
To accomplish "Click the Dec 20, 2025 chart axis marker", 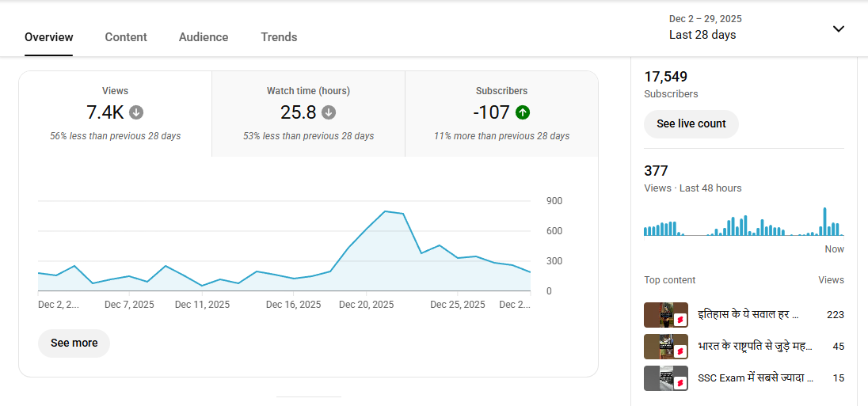I will [x=367, y=305].
